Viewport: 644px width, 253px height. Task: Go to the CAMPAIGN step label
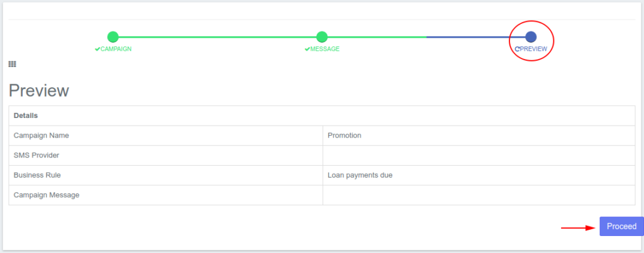click(x=116, y=49)
